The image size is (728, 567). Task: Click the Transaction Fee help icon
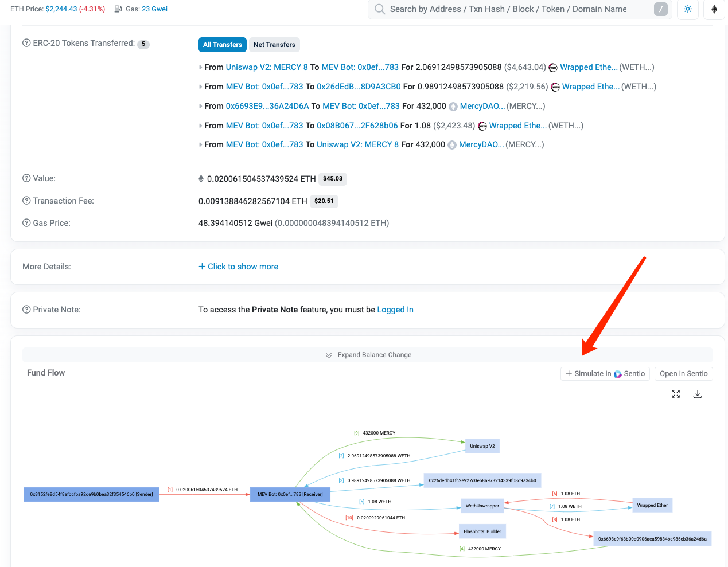[x=26, y=201]
